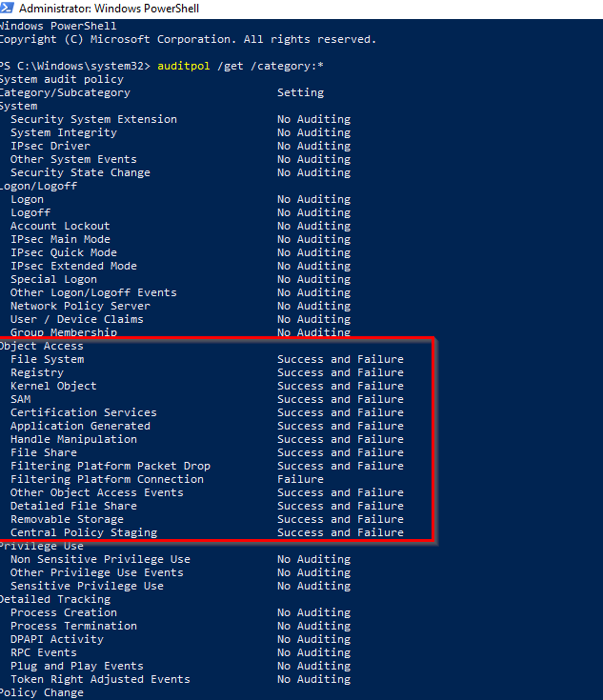Click the 'IPsec Main Mode' row label

point(60,239)
